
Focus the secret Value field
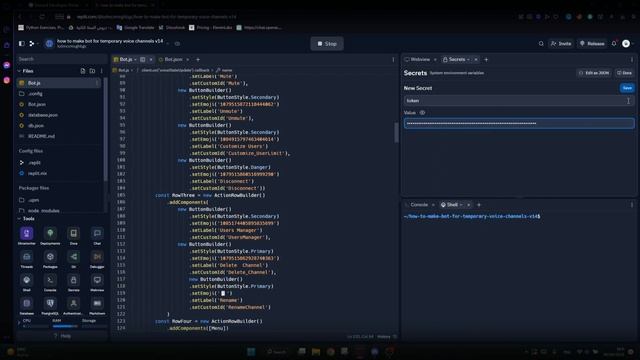pyautogui.click(x=519, y=123)
